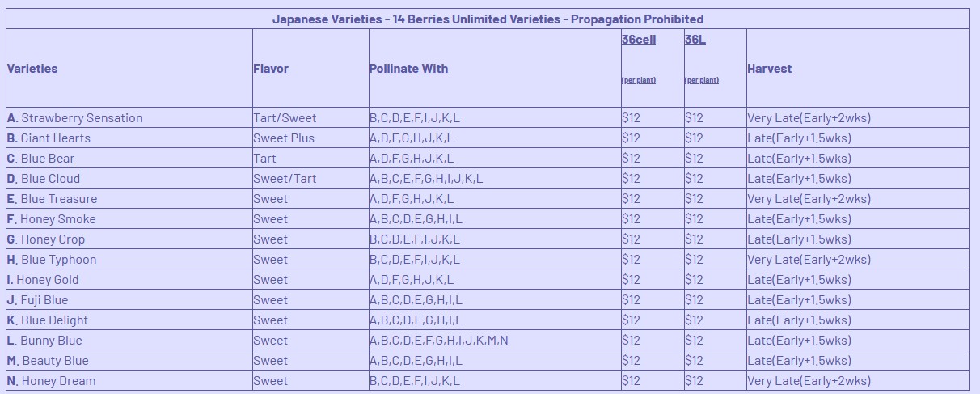The image size is (980, 394).
Task: Select the Fuji Blue variety name
Action: point(44,300)
